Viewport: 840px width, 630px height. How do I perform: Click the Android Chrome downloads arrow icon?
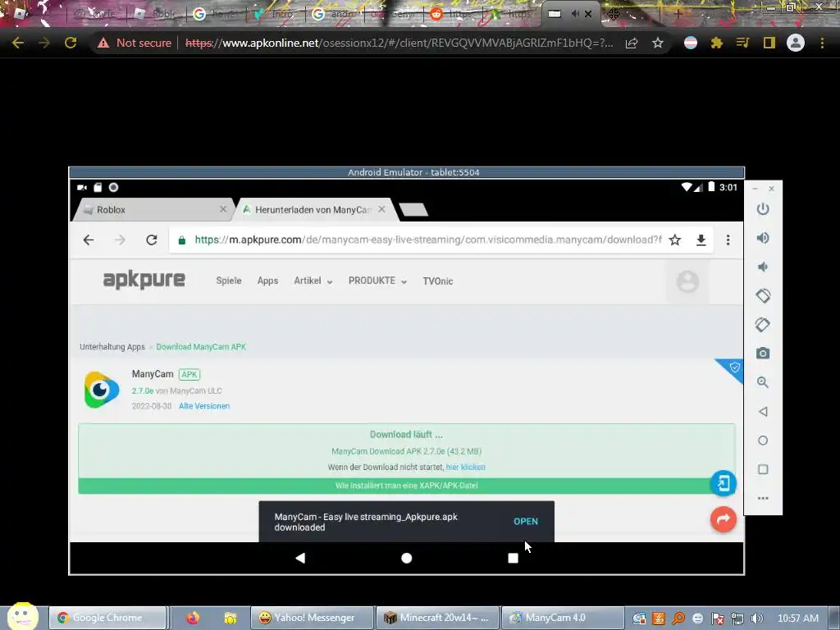701,240
